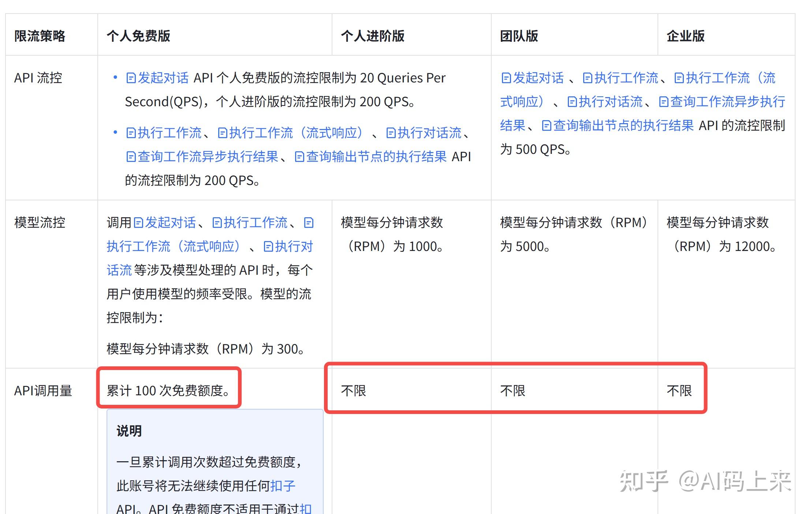This screenshot has width=812, height=514.
Task: Click document icon before 发起对话 in 模型流控 row
Action: (138, 222)
